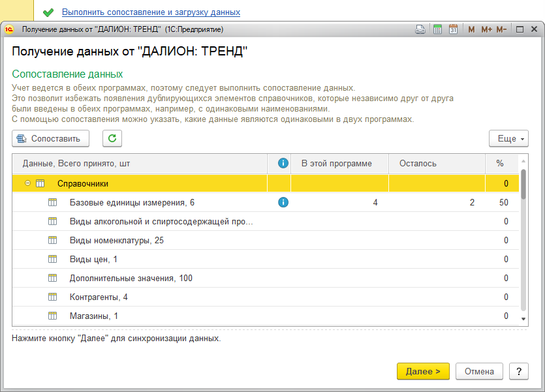The height and width of the screenshot is (392, 545).
Task: Click table icon of Дополнительные значения row
Action: (x=52, y=278)
